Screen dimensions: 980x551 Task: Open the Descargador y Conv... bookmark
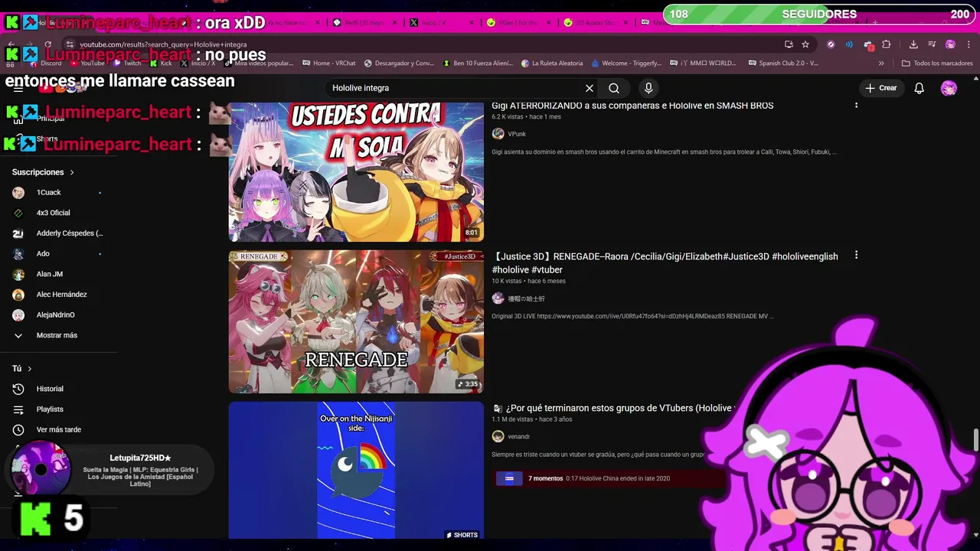coord(398,64)
